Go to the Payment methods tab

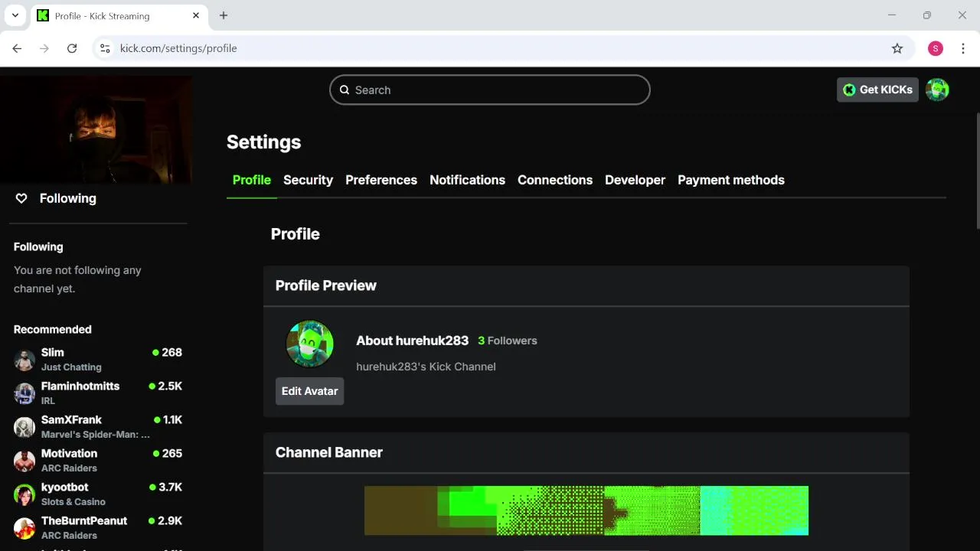(x=730, y=180)
